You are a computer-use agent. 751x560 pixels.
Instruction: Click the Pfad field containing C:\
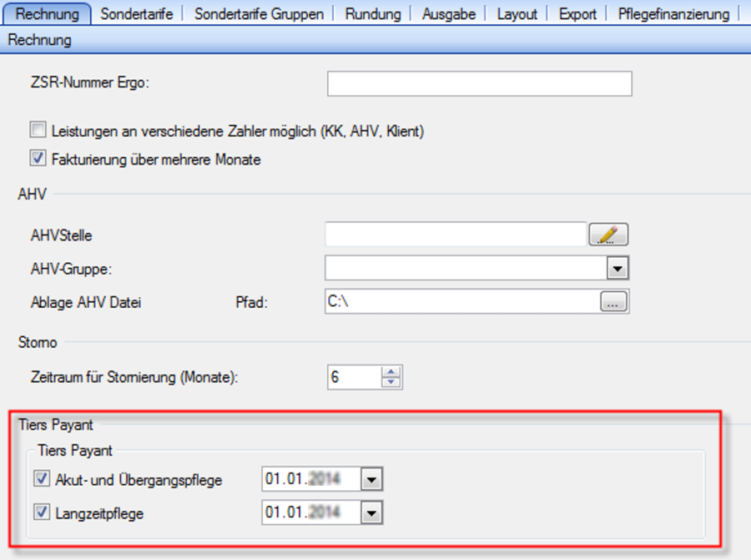[x=462, y=301]
